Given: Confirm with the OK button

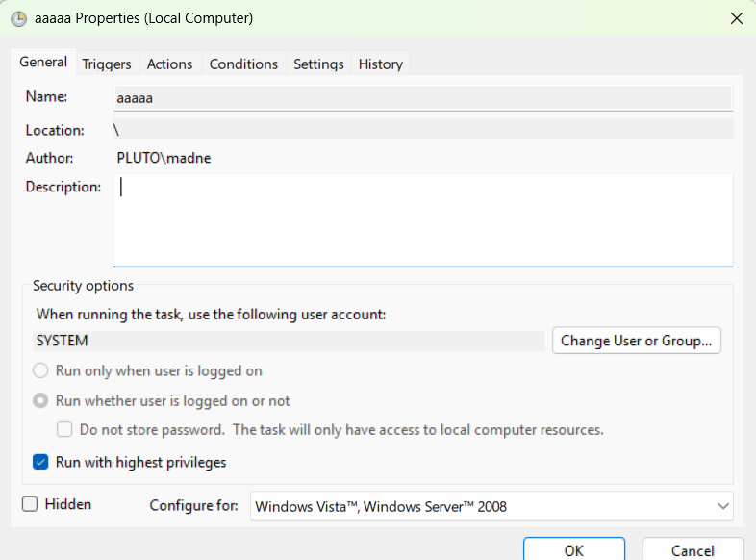Looking at the screenshot, I should coord(574,549).
